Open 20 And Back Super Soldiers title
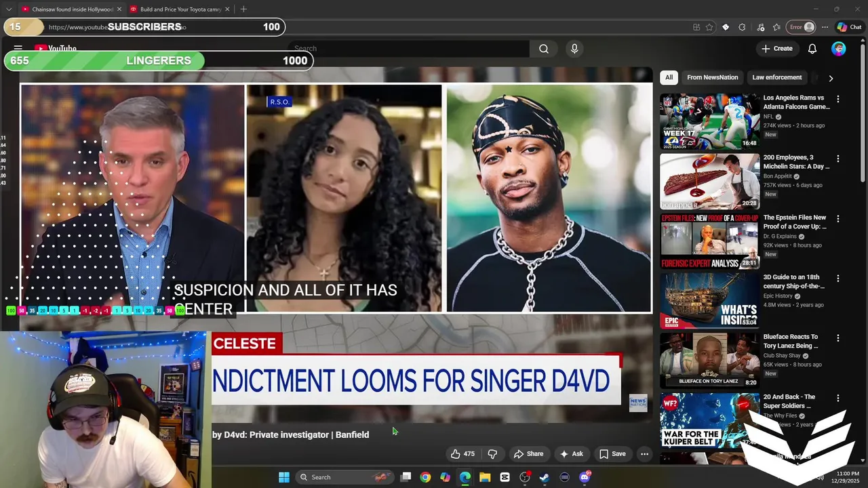The width and height of the screenshot is (868, 488). (789, 401)
